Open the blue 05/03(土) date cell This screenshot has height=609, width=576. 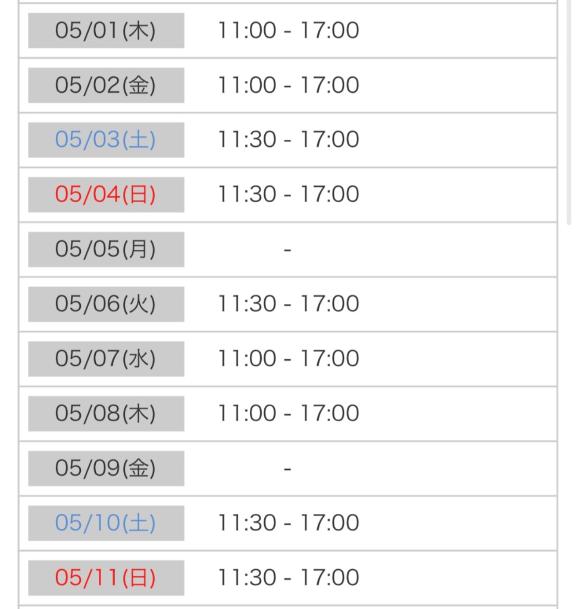(106, 140)
